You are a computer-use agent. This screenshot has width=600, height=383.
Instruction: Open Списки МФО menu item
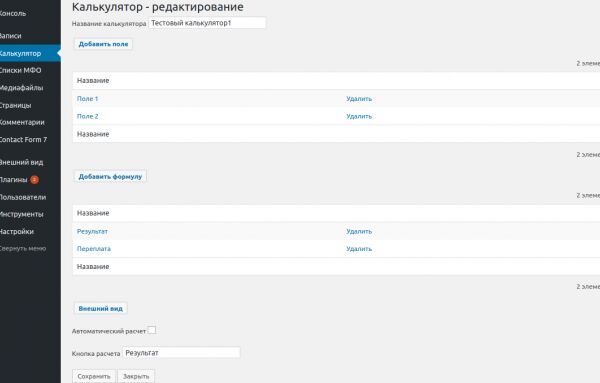pyautogui.click(x=20, y=70)
